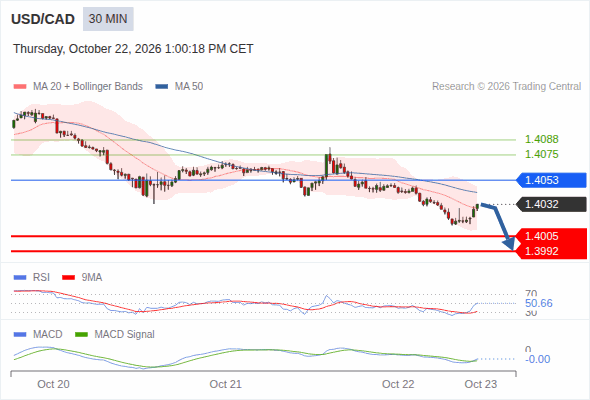The image size is (590, 400).
Task: Click the Oct 21 date axis label
Action: 226,384
